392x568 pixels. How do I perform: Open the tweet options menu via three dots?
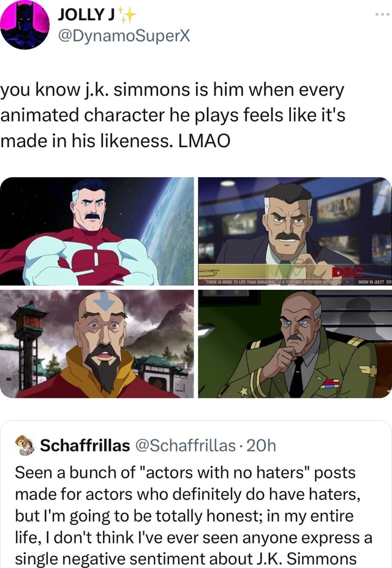point(383,15)
